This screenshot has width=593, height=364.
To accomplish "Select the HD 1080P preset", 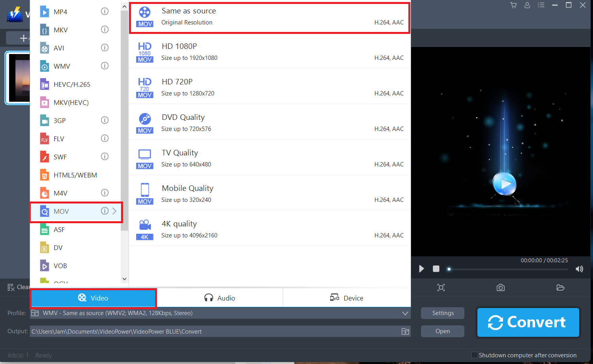I will (x=269, y=51).
